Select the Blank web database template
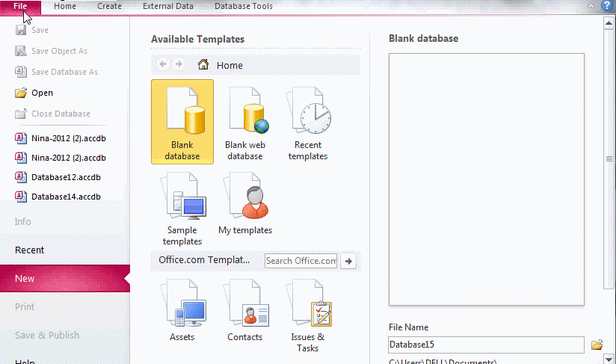 245,123
